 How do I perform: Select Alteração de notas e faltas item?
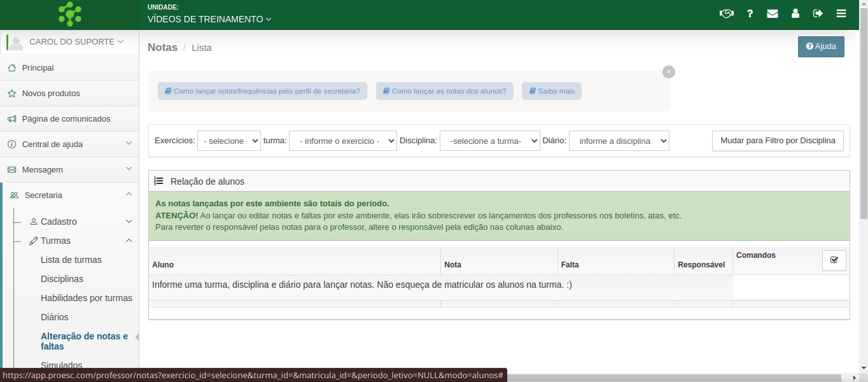tap(84, 341)
